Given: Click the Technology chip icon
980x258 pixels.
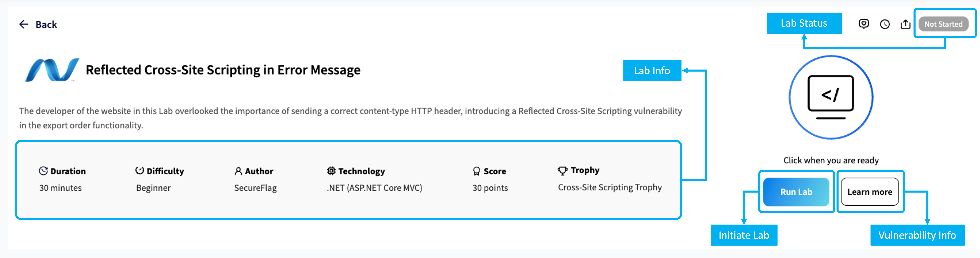Looking at the screenshot, I should (x=331, y=171).
